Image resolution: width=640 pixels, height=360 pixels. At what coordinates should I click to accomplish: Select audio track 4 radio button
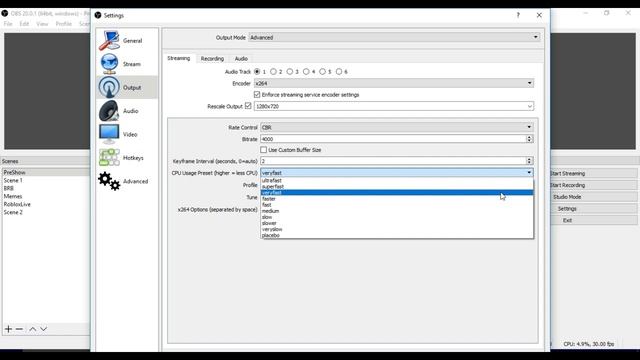coord(306,71)
